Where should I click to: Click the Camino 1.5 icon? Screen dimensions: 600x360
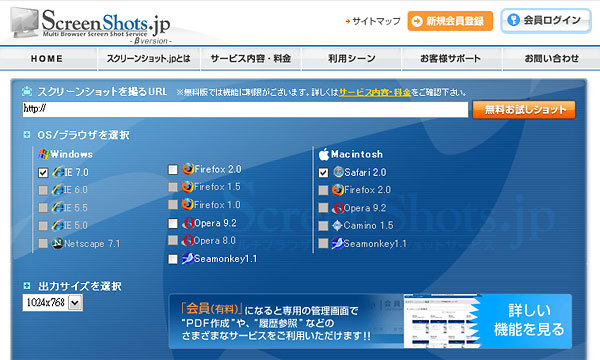337,225
